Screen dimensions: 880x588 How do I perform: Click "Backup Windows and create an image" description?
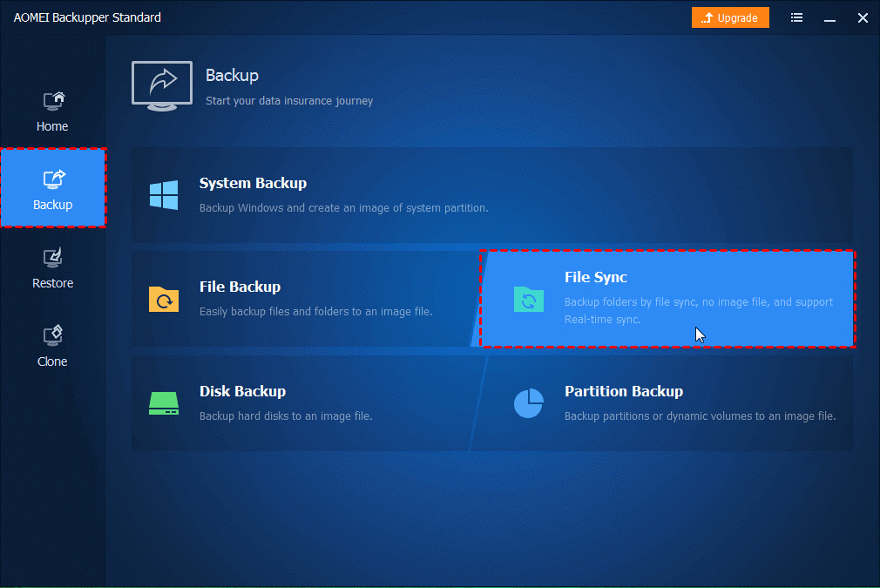pyautogui.click(x=344, y=208)
